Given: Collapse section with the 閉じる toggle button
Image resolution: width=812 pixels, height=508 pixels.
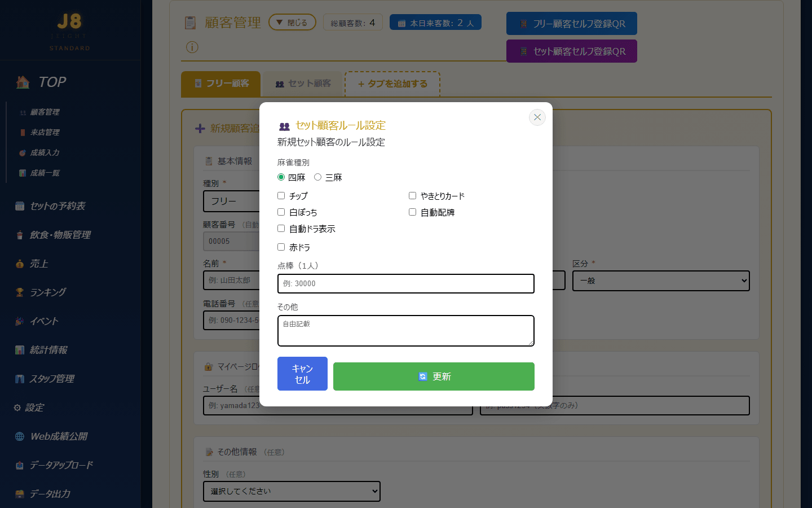Looking at the screenshot, I should [292, 23].
